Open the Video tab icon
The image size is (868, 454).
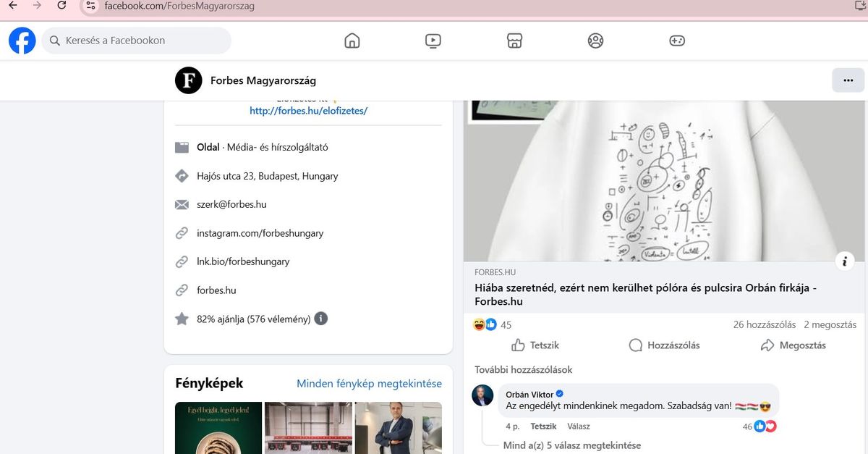(x=433, y=41)
